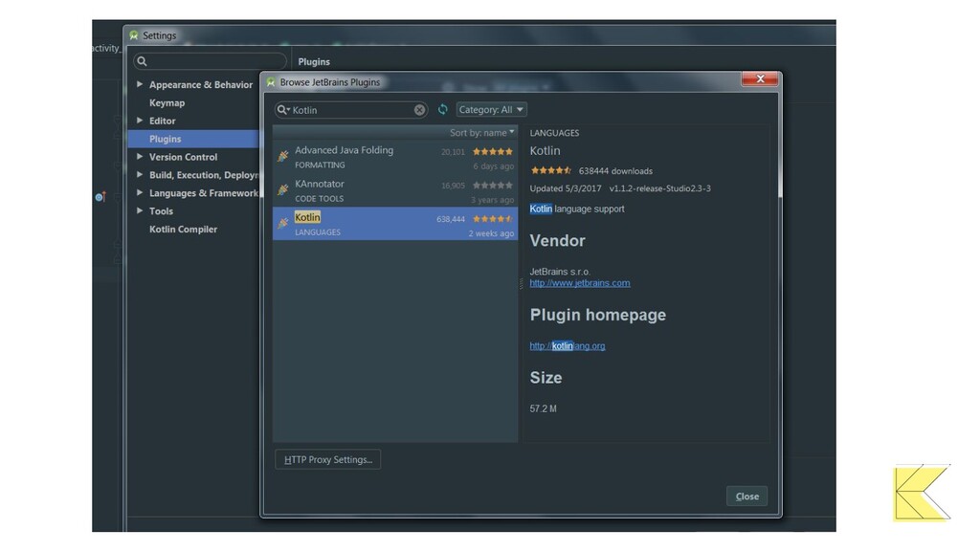The image size is (980, 551).
Task: Open the jetbrains.com vendor link
Action: (579, 283)
